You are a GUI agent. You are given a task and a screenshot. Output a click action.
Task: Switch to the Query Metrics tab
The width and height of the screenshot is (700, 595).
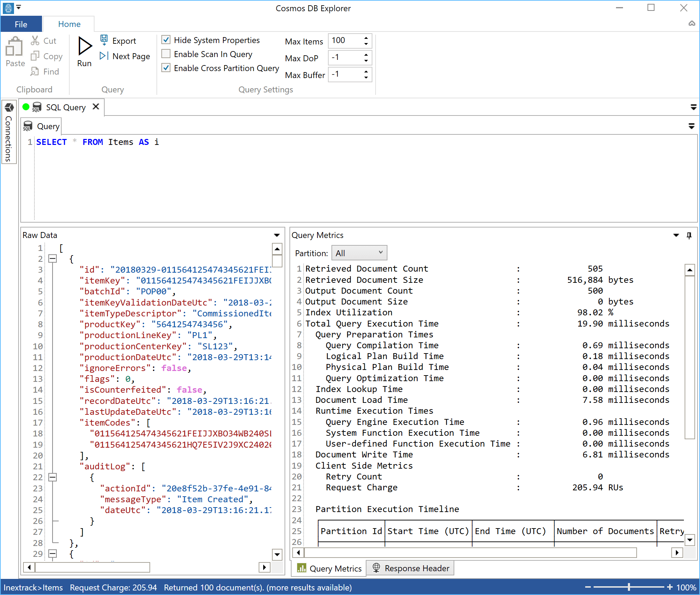click(x=329, y=568)
